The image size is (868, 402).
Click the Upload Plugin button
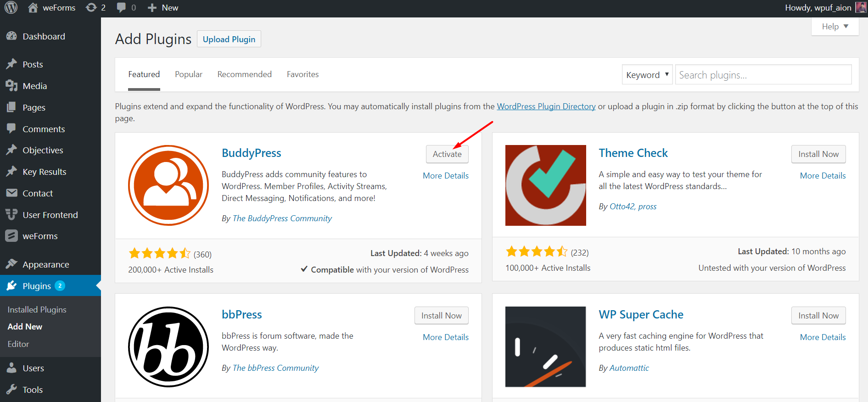tap(229, 39)
